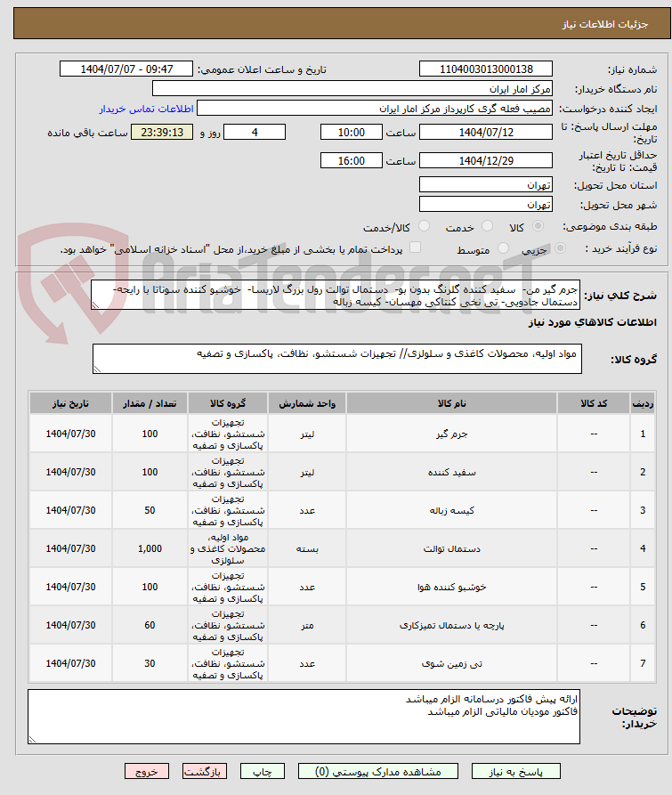Open مشاهده مدارک پیوستی (0) button
672x795 pixels.
tap(378, 771)
